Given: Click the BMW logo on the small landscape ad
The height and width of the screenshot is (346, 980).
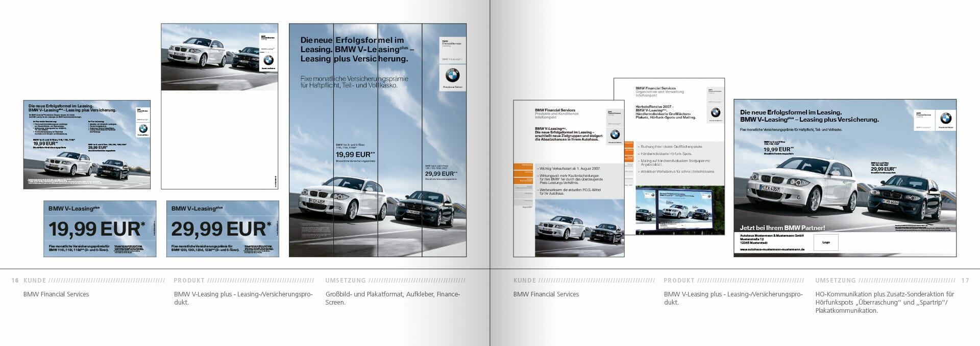Looking at the screenshot, I should [x=143, y=129].
